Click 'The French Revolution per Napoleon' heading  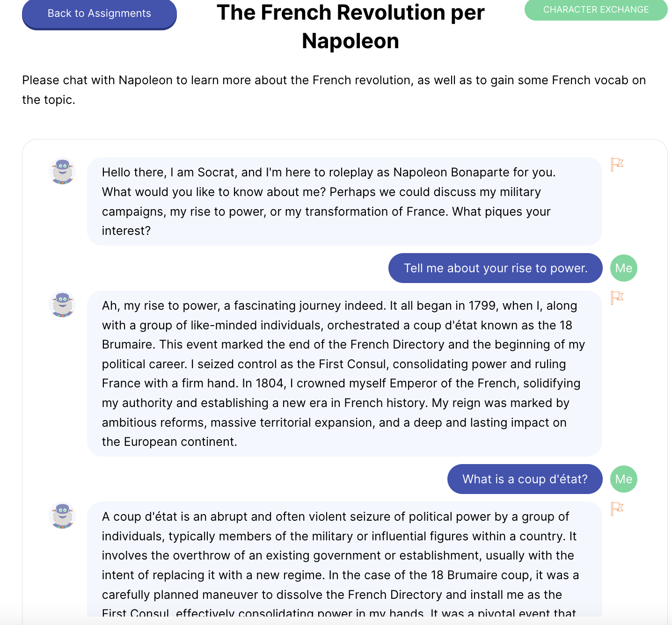point(351,27)
